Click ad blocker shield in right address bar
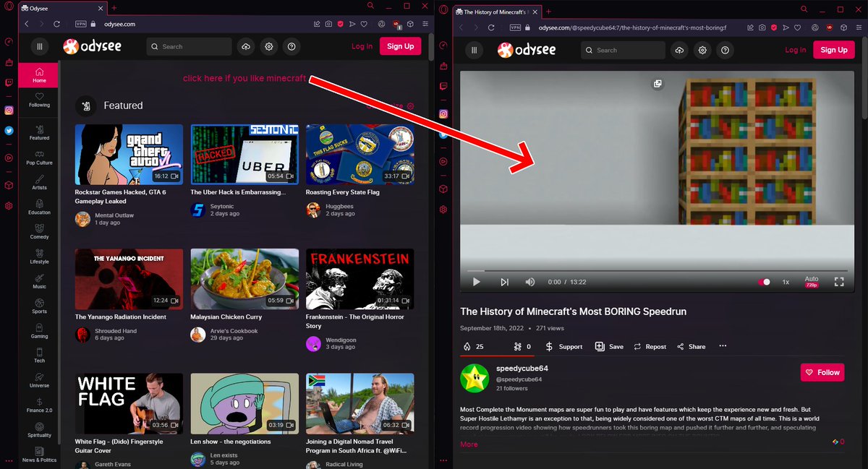Image resolution: width=868 pixels, height=469 pixels. pyautogui.click(x=773, y=27)
